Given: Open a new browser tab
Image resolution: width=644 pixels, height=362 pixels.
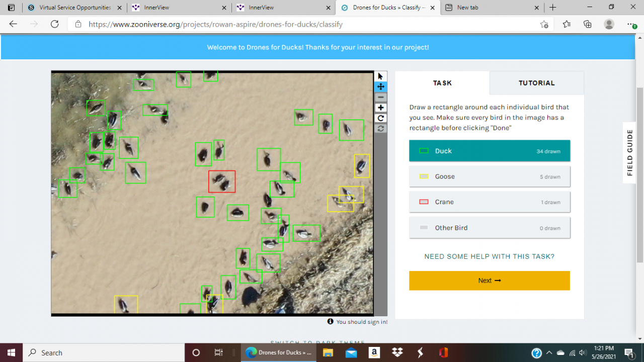Looking at the screenshot, I should tap(553, 8).
